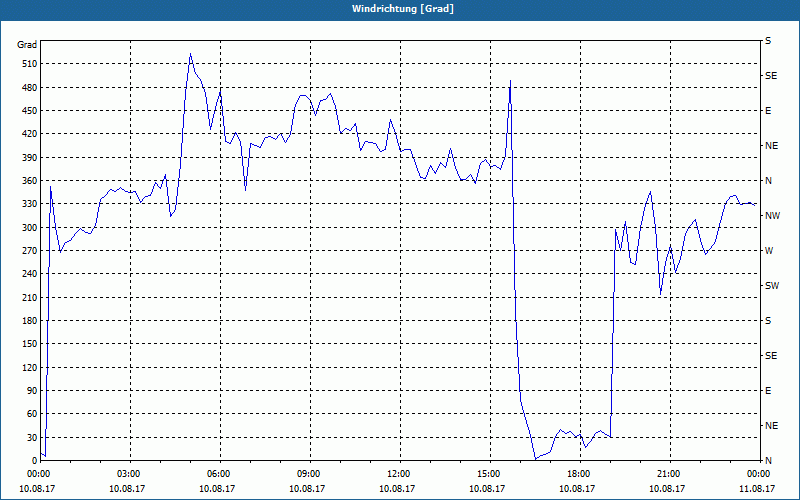Viewport: 800px width, 500px height.
Task: Click the 03:00 time label
Action: click(x=130, y=474)
